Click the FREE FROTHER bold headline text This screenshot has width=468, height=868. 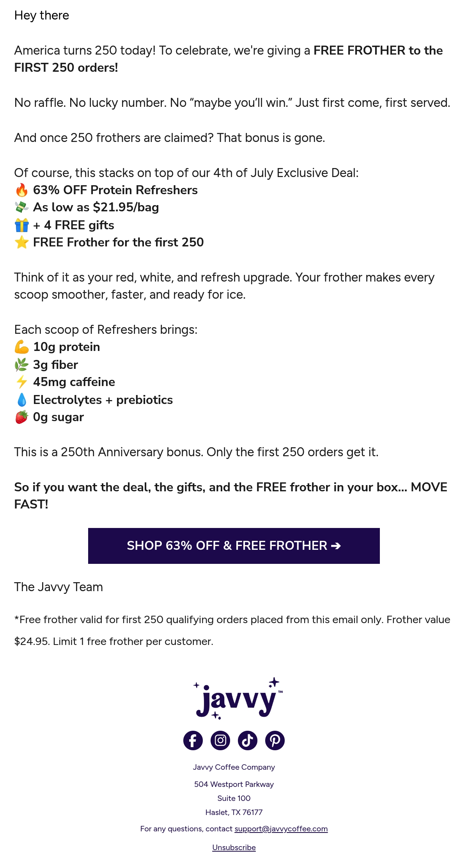[x=359, y=51]
